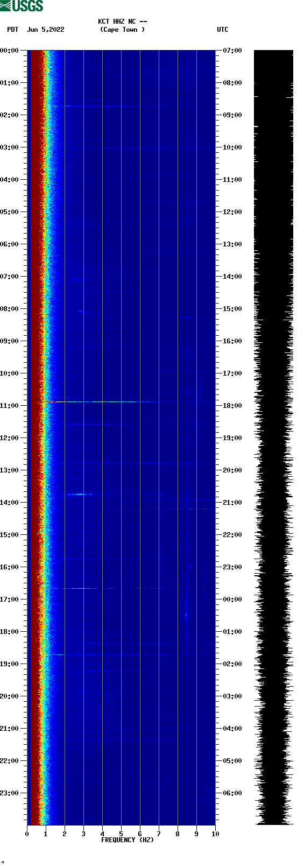
Task: Select the 03:00 UTC time label
Action: pos(232,696)
